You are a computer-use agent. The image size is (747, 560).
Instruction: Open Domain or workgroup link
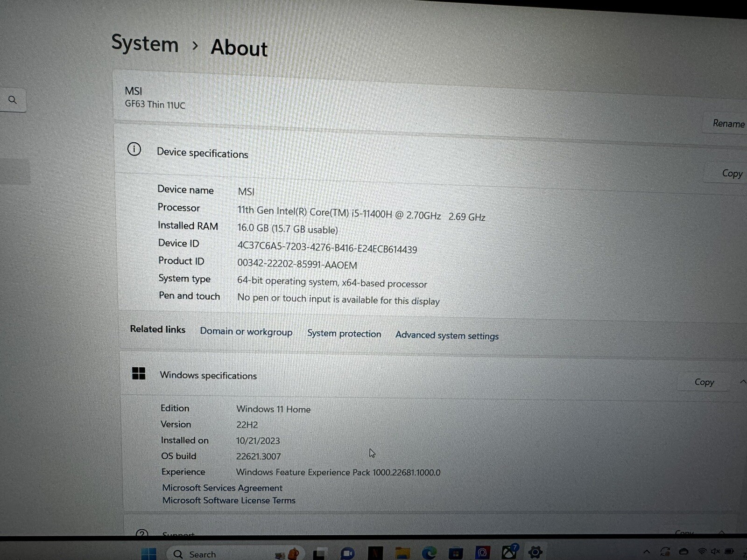click(246, 331)
